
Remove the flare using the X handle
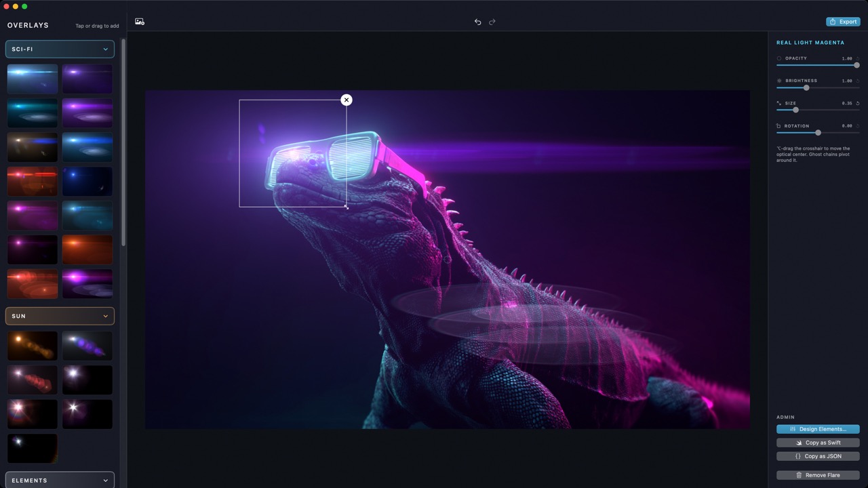[347, 100]
